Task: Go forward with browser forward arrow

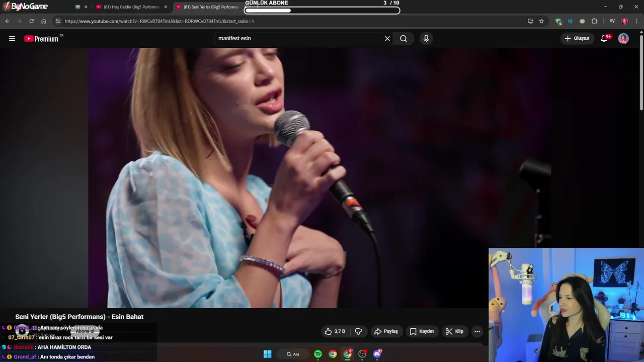Action: 19,21
